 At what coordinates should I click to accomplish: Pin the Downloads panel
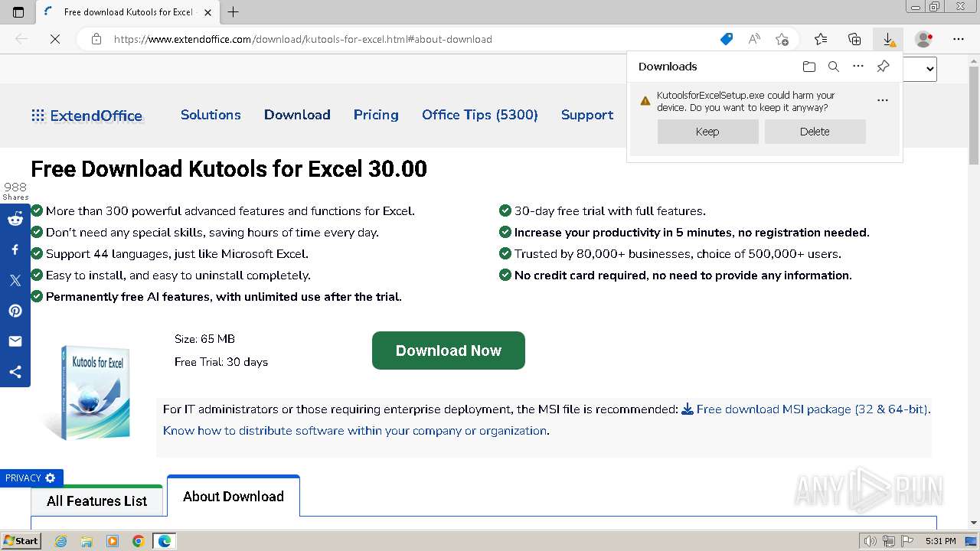tap(883, 67)
